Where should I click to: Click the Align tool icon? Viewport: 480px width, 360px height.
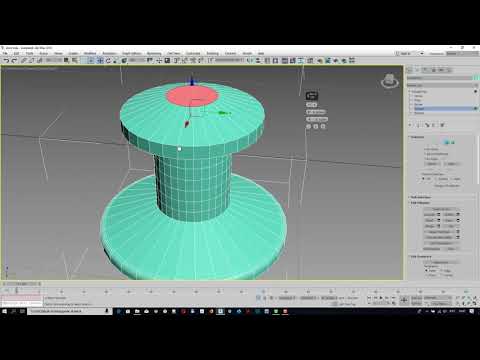point(258,60)
